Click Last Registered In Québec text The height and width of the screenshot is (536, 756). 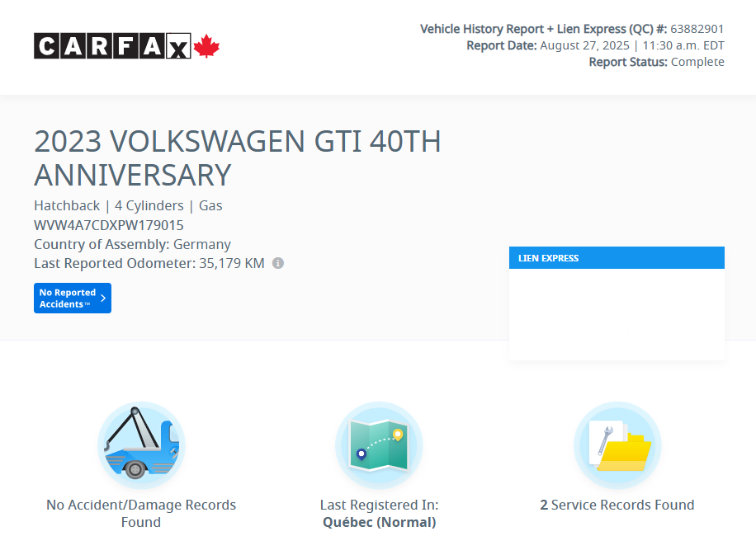[379, 514]
